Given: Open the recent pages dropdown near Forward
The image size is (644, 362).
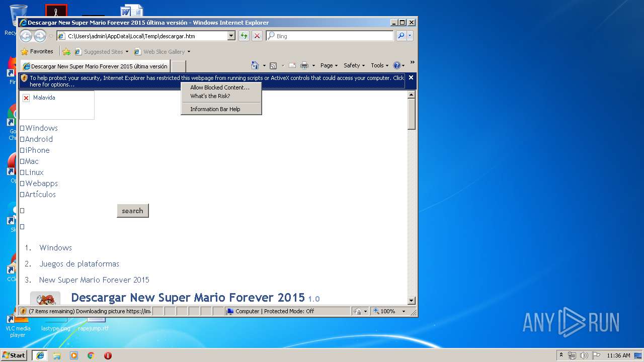Looking at the screenshot, I should point(50,36).
